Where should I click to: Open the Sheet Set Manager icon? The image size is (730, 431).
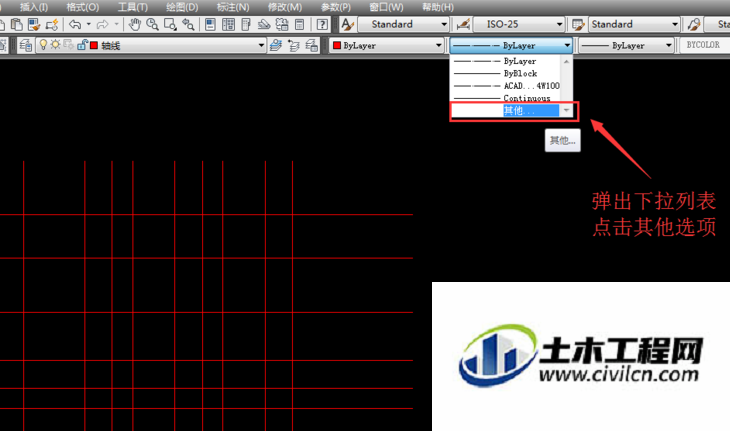pos(264,24)
